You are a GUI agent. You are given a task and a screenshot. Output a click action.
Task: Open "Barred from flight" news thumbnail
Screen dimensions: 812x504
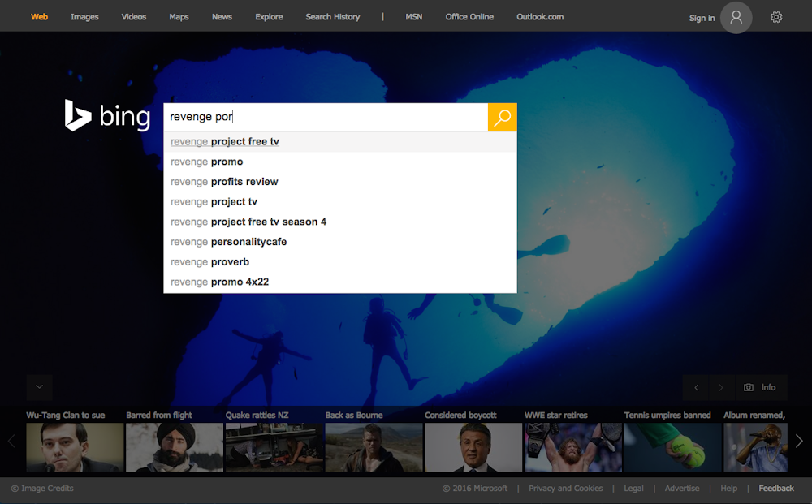pyautogui.click(x=175, y=447)
